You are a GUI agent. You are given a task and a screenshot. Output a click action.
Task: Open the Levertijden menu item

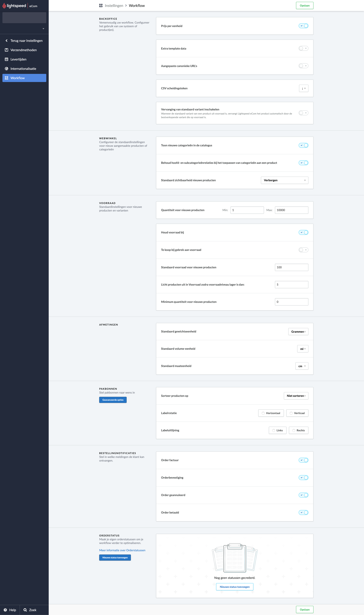click(x=24, y=59)
